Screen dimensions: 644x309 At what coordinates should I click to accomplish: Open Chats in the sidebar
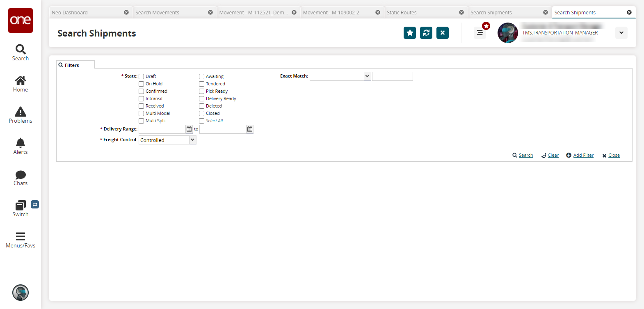pyautogui.click(x=21, y=178)
